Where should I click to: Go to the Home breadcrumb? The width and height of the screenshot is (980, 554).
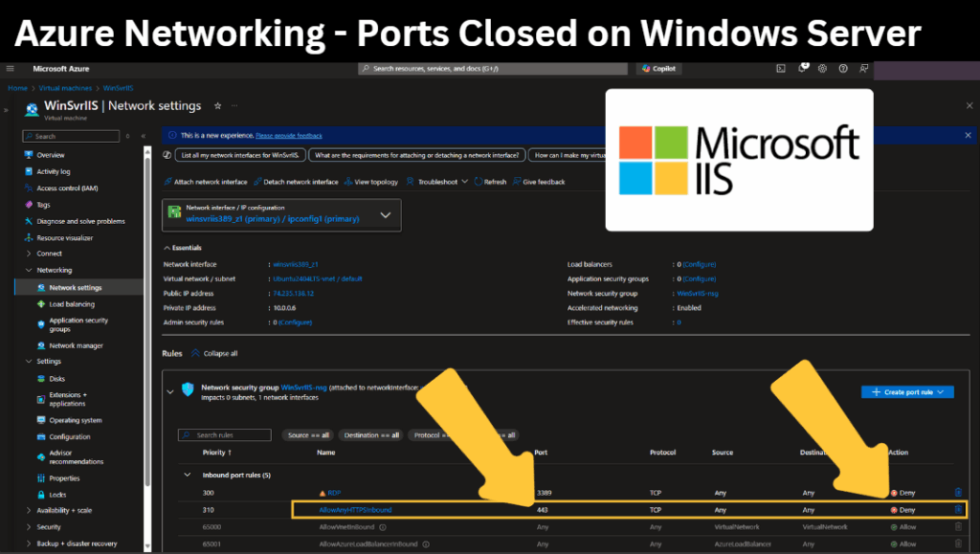(17, 88)
